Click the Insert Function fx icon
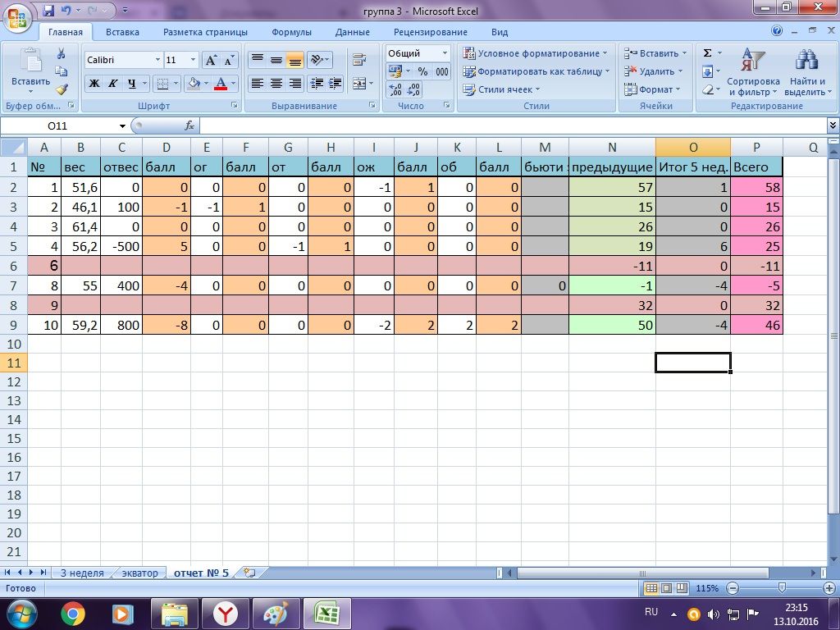840x630 pixels. click(189, 126)
